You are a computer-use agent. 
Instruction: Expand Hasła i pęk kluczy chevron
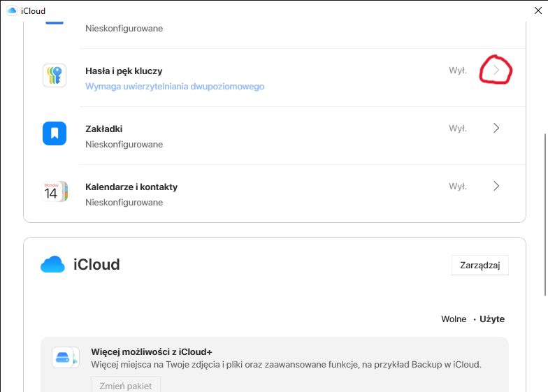coord(496,70)
